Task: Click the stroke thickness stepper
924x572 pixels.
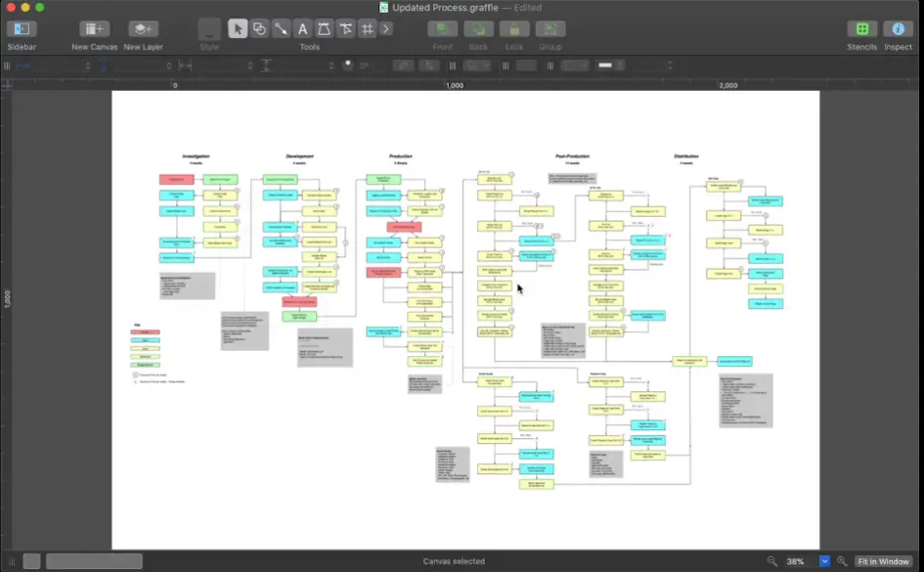Action: pos(670,66)
